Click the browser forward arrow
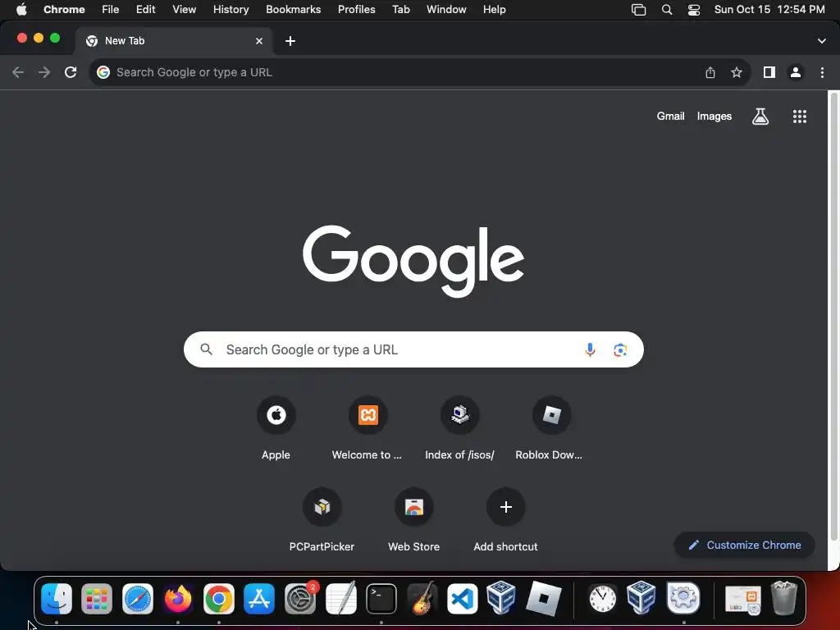 pyautogui.click(x=44, y=72)
